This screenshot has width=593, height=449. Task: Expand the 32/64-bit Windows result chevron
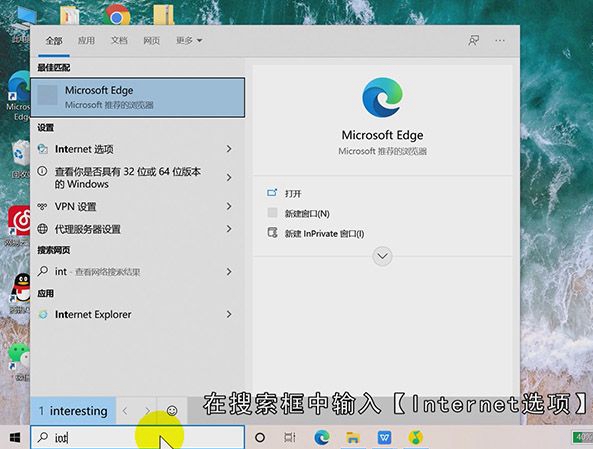(229, 177)
